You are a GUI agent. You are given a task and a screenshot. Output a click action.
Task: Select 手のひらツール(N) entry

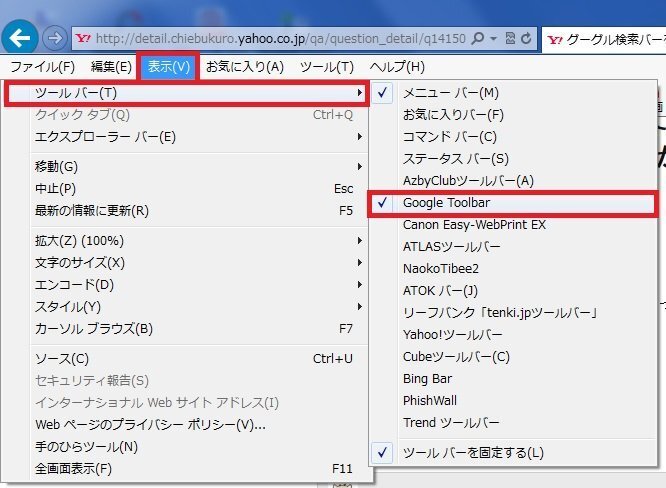click(187, 447)
